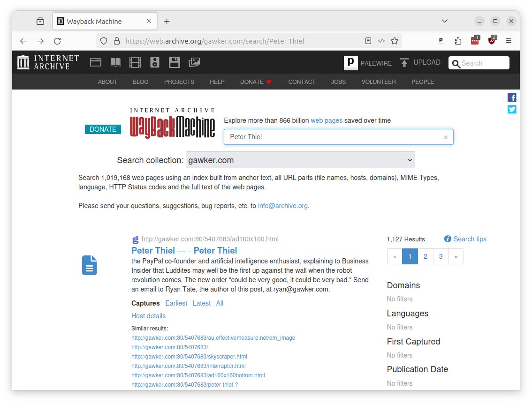The image size is (532, 404).
Task: Expand the Search collection dropdown
Action: point(300,160)
